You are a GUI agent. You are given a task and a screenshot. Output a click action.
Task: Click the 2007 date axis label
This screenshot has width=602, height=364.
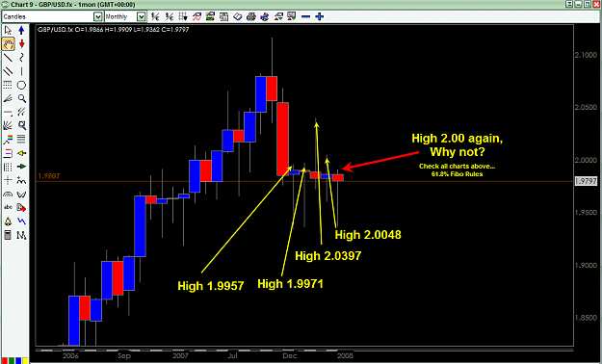[x=180, y=356]
